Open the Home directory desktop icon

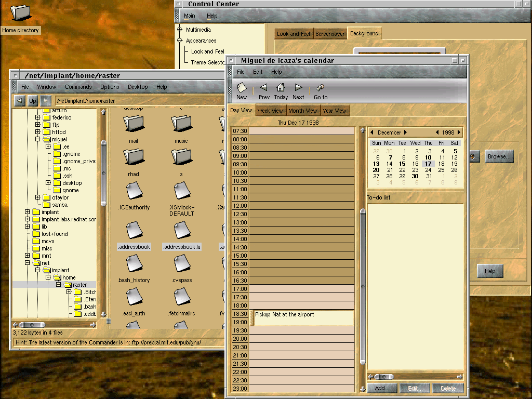click(x=20, y=13)
